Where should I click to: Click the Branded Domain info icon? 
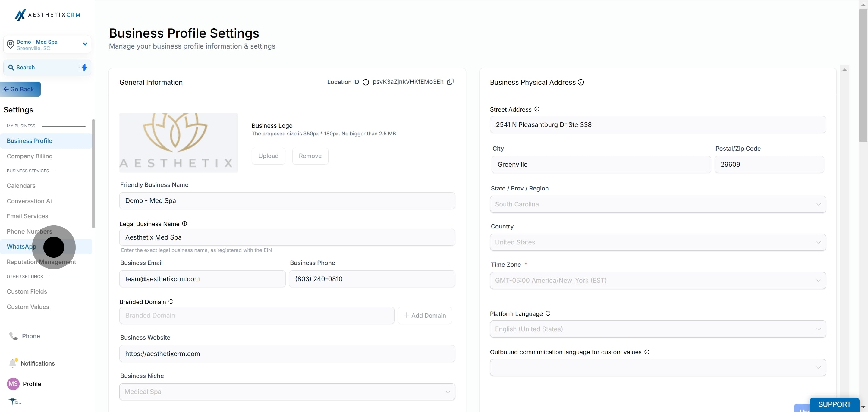point(171,301)
